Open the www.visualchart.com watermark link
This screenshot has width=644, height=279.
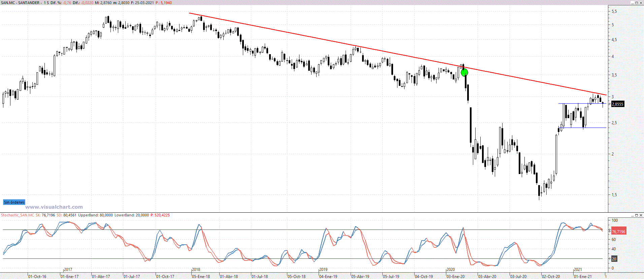click(54, 207)
